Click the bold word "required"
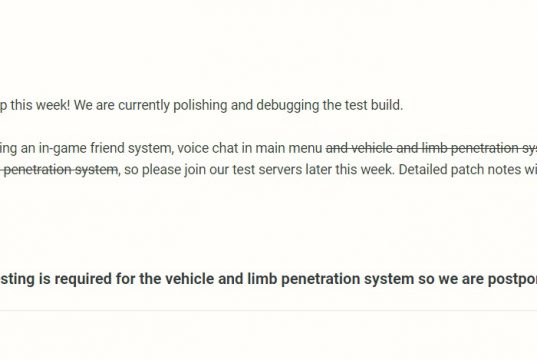Screen dimensions: 537x360 [83, 279]
